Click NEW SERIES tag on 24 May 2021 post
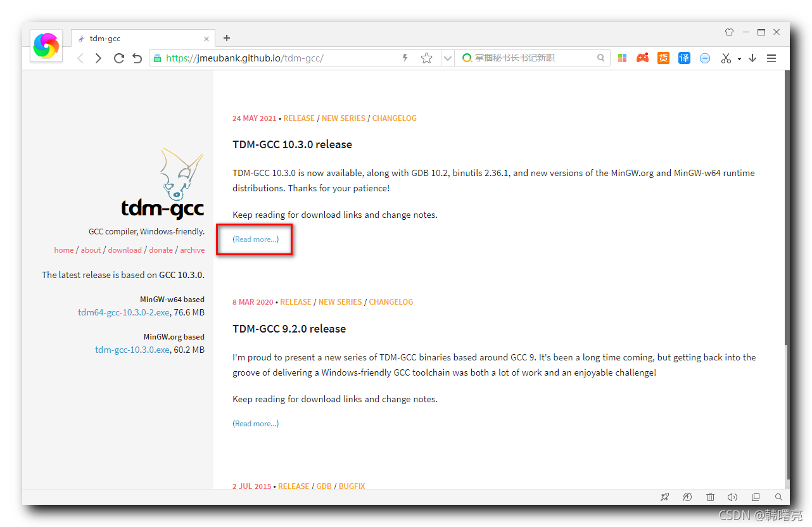The image size is (812, 527). pos(343,118)
